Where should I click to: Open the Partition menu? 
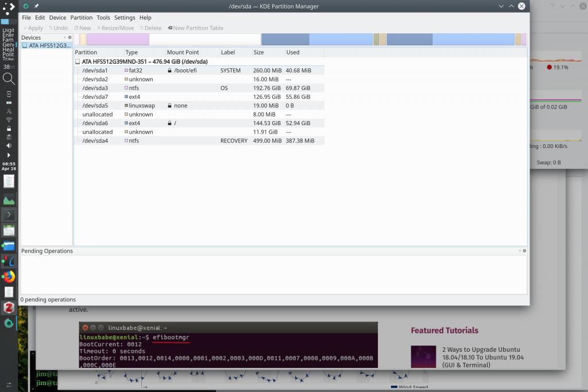click(82, 18)
